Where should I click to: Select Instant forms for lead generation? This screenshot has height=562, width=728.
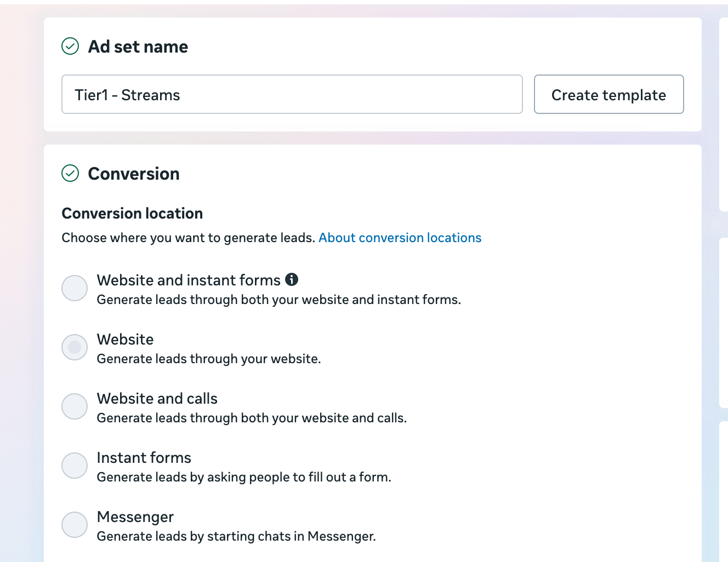point(75,466)
